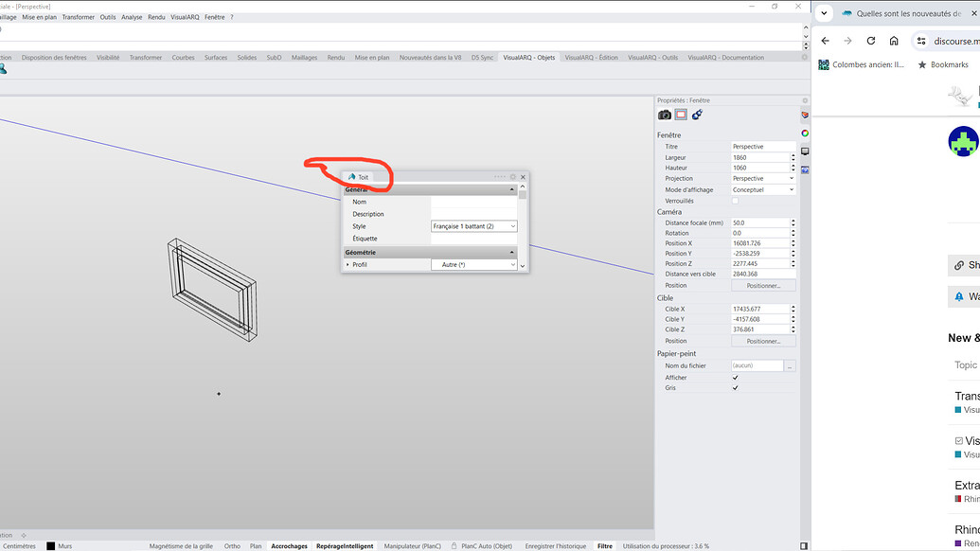Select the camera properties icon in the Propriétés panel
The height and width of the screenshot is (551, 980).
[664, 115]
